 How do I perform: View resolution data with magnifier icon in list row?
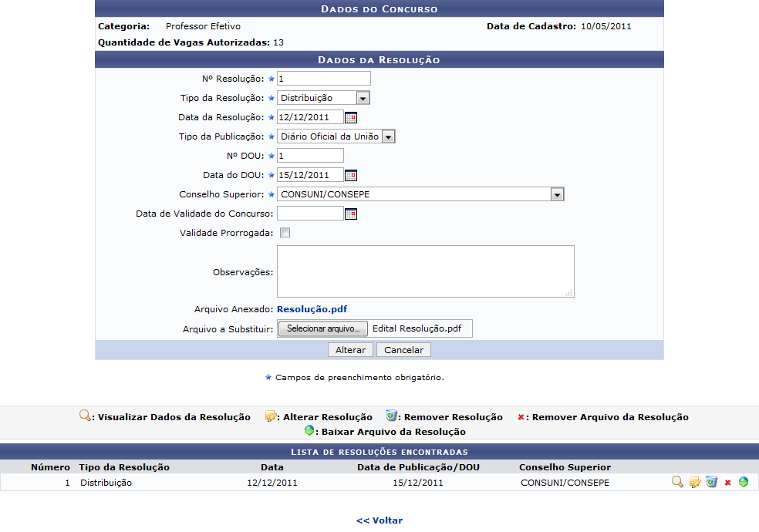coord(677,483)
